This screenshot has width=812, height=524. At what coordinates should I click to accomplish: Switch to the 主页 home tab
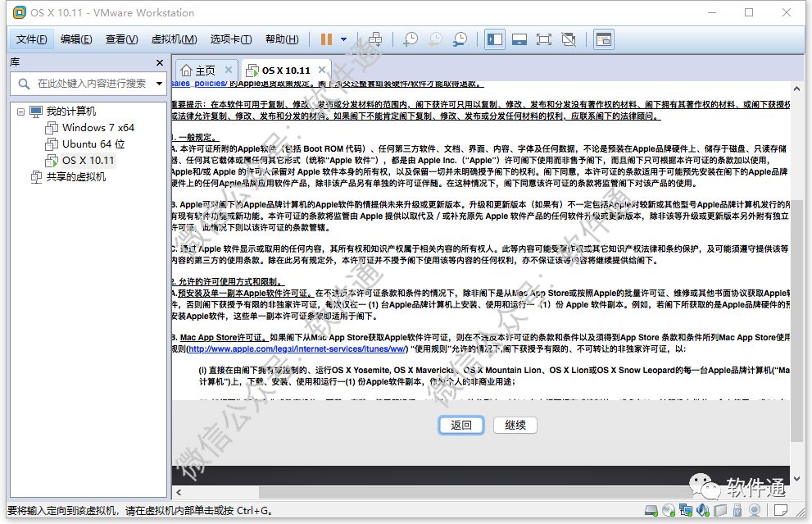pos(206,70)
